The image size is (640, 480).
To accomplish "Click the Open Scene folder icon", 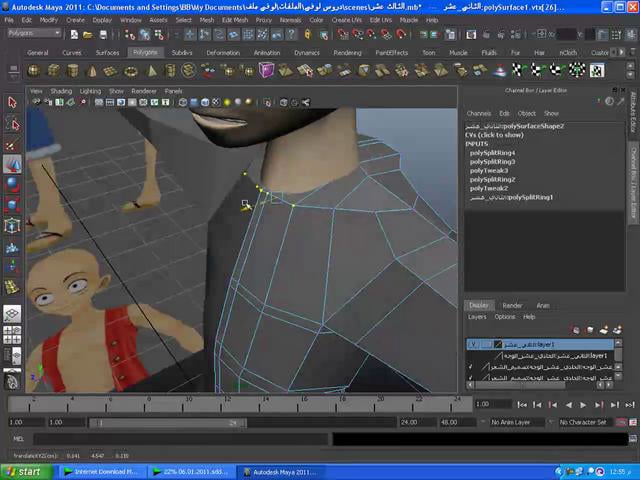I will pyautogui.click(x=88, y=35).
